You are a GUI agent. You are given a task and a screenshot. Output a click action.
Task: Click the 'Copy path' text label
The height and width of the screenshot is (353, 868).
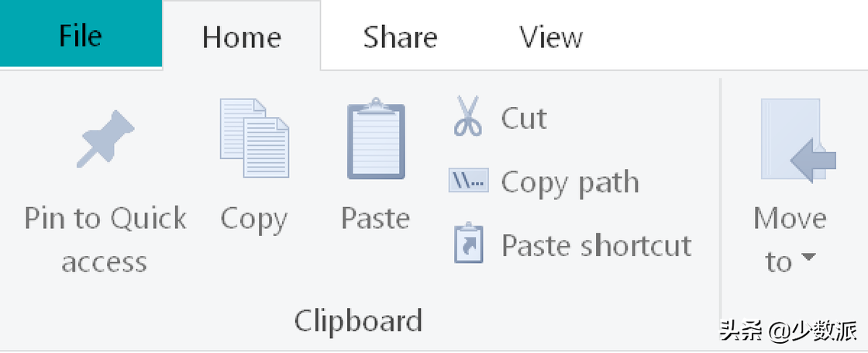pos(570,182)
